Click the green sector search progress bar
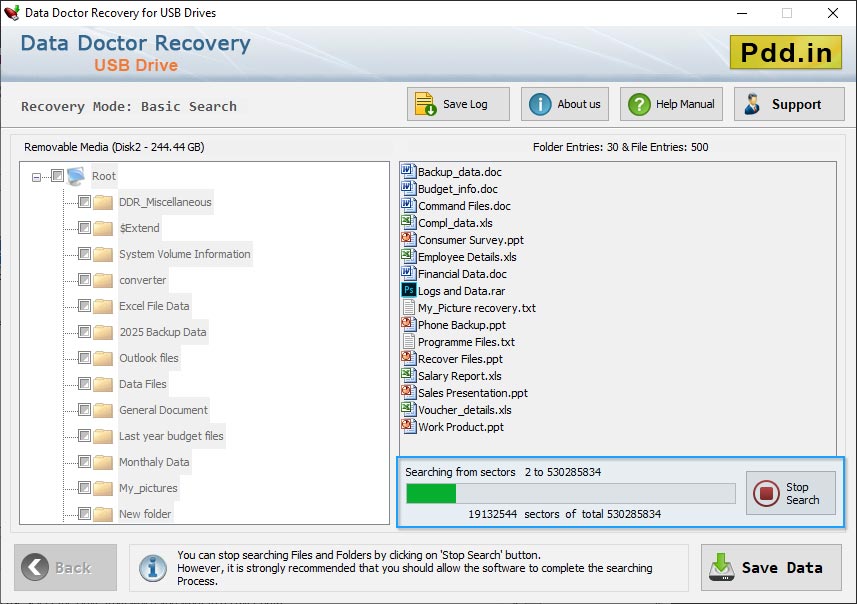 [x=571, y=494]
